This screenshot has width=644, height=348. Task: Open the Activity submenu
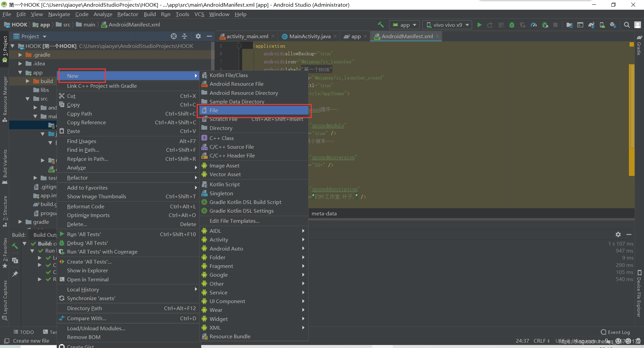coord(254,239)
